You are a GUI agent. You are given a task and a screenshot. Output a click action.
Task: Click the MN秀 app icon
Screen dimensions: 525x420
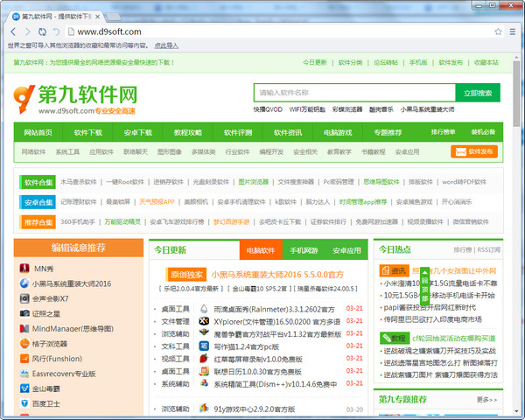[x=24, y=269]
